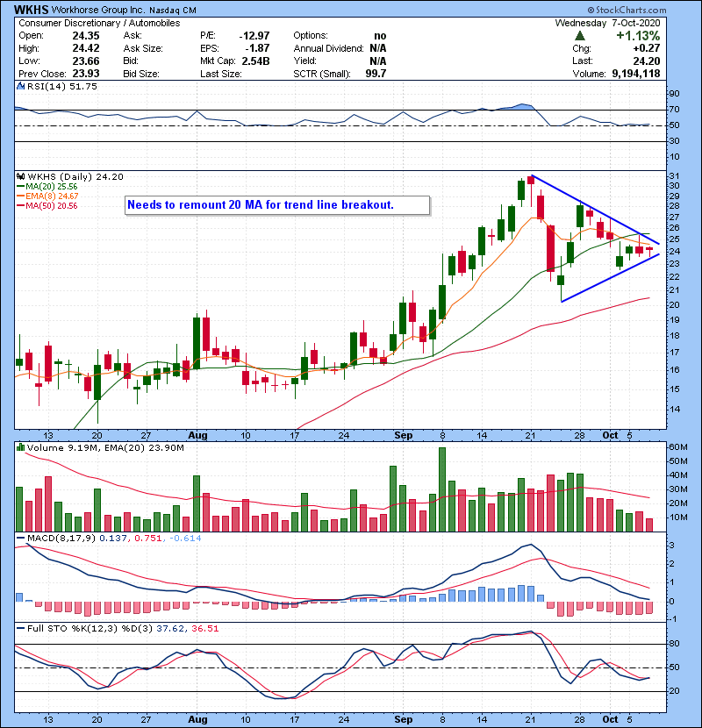The width and height of the screenshot is (702, 728).
Task: Select the Prev Close value 23.93
Action: (x=86, y=74)
